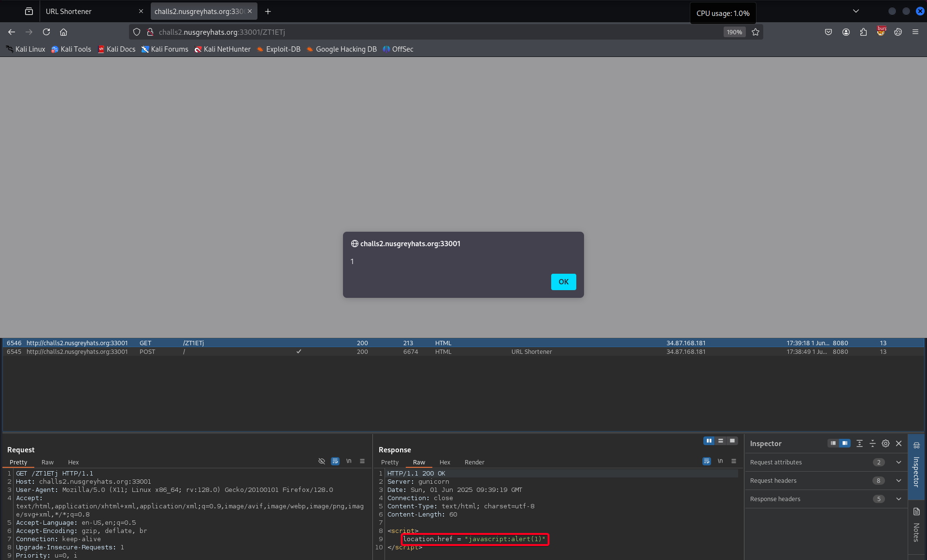
Task: Toggle line wrap in Request panel
Action: click(335, 462)
